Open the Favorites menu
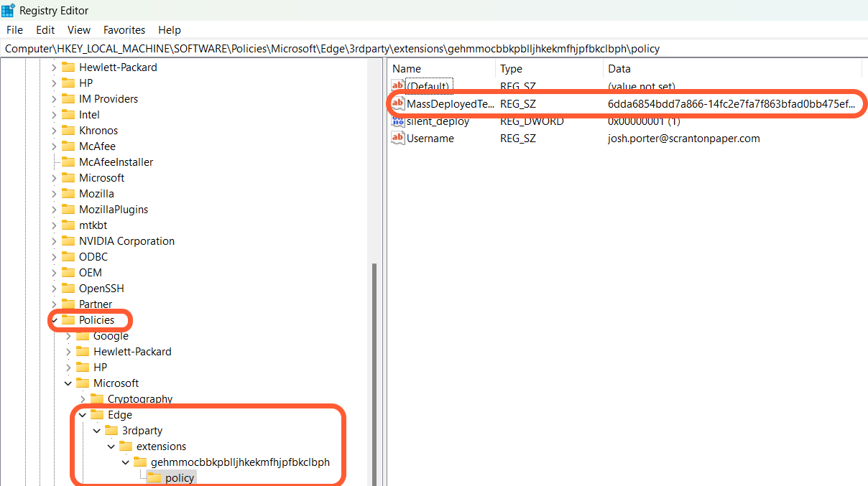Screen dimensions: 868x486 pos(124,30)
